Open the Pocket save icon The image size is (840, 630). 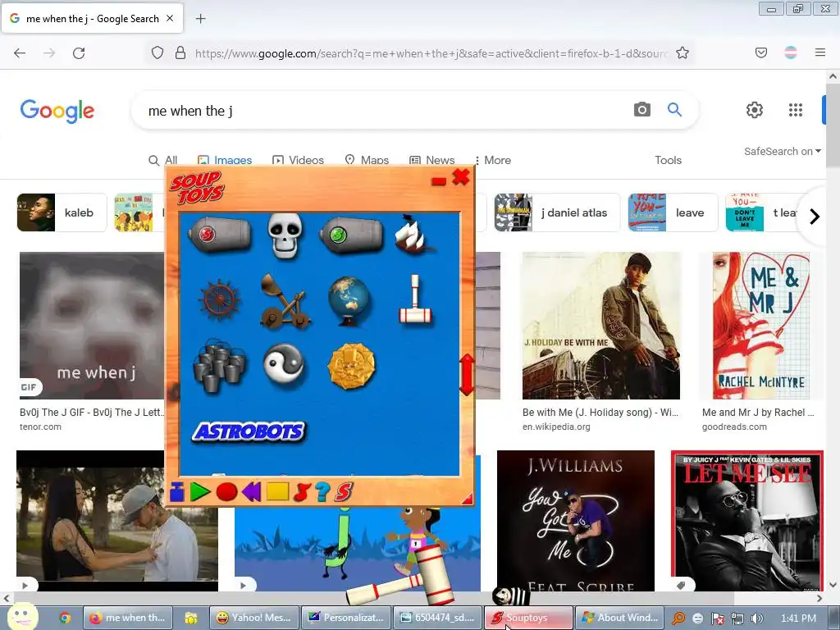[761, 53]
